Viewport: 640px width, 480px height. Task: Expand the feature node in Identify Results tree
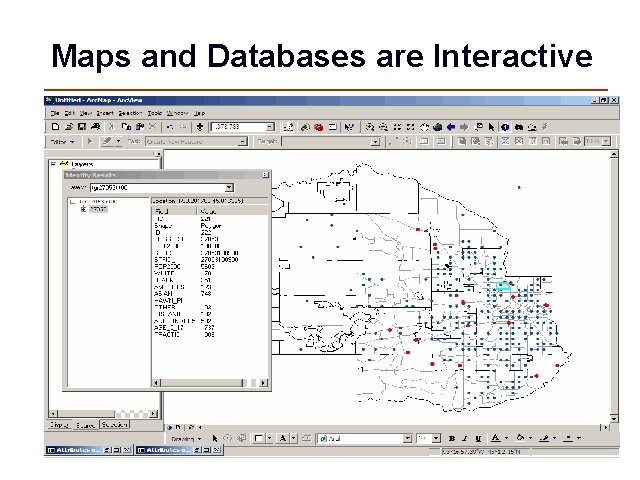(83, 209)
